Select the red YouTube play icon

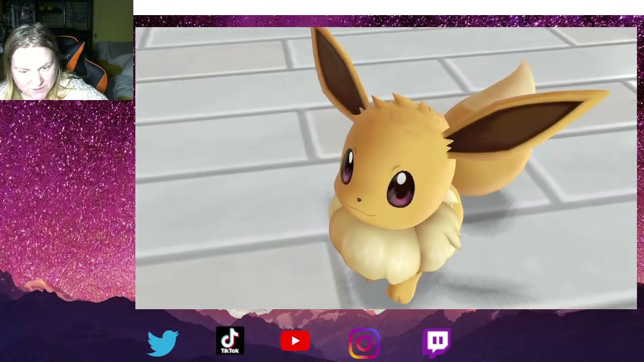pos(295,341)
